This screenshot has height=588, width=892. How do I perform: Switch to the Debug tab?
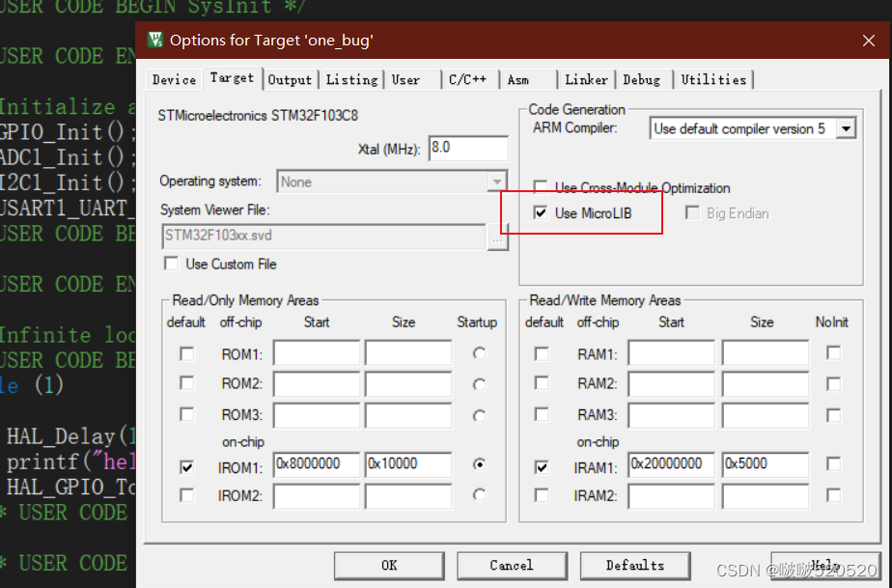641,80
